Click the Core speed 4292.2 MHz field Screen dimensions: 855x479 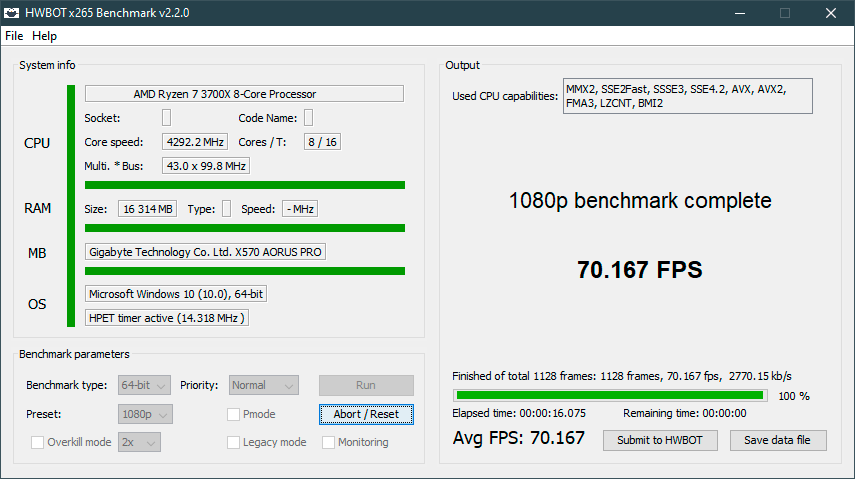[195, 142]
